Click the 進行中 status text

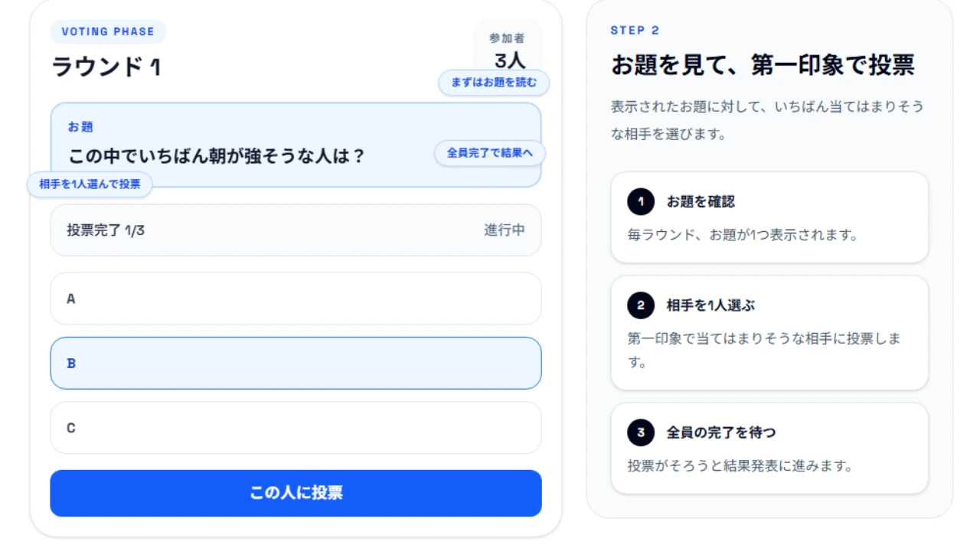click(505, 230)
